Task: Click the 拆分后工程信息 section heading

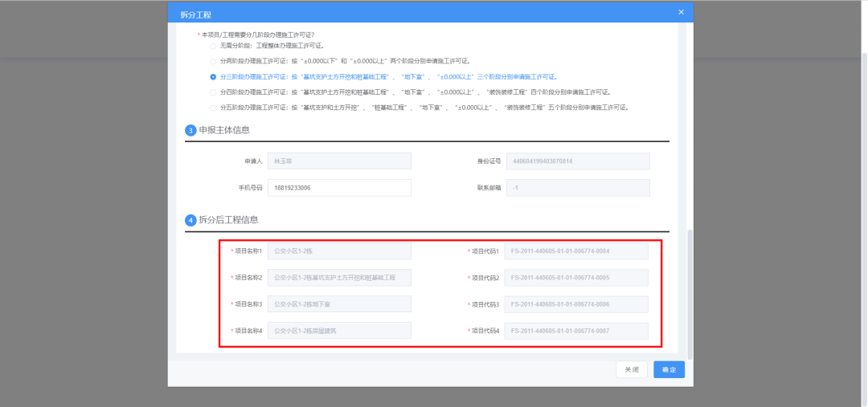Action: click(x=228, y=219)
